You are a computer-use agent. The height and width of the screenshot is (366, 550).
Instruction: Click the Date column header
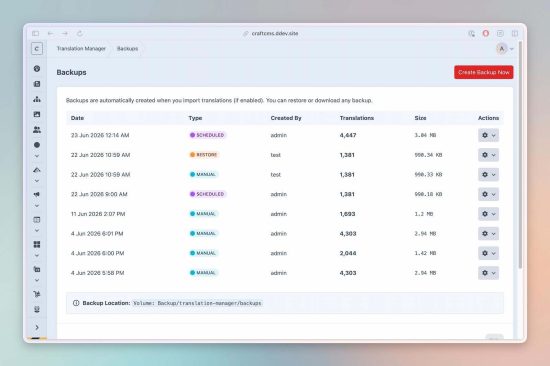click(x=77, y=118)
